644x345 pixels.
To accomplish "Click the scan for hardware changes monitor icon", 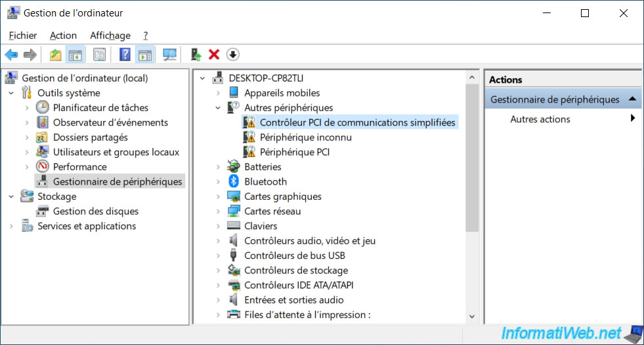I will [x=170, y=55].
